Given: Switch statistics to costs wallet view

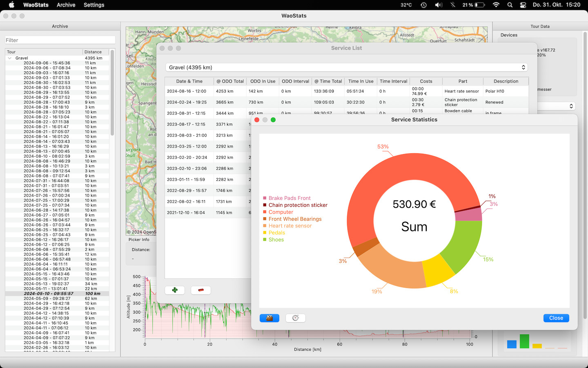Looking at the screenshot, I should (269, 318).
